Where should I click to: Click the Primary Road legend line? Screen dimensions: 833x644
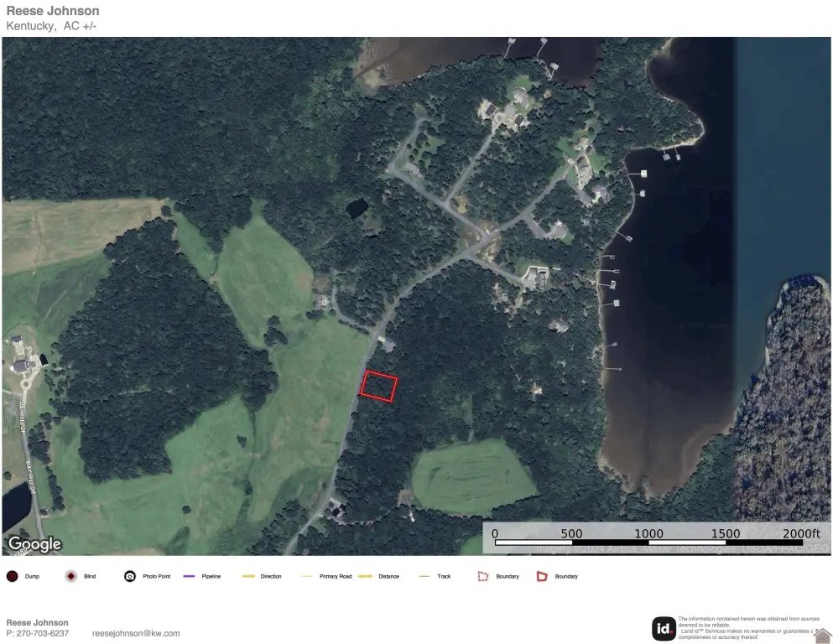pyautogui.click(x=306, y=577)
